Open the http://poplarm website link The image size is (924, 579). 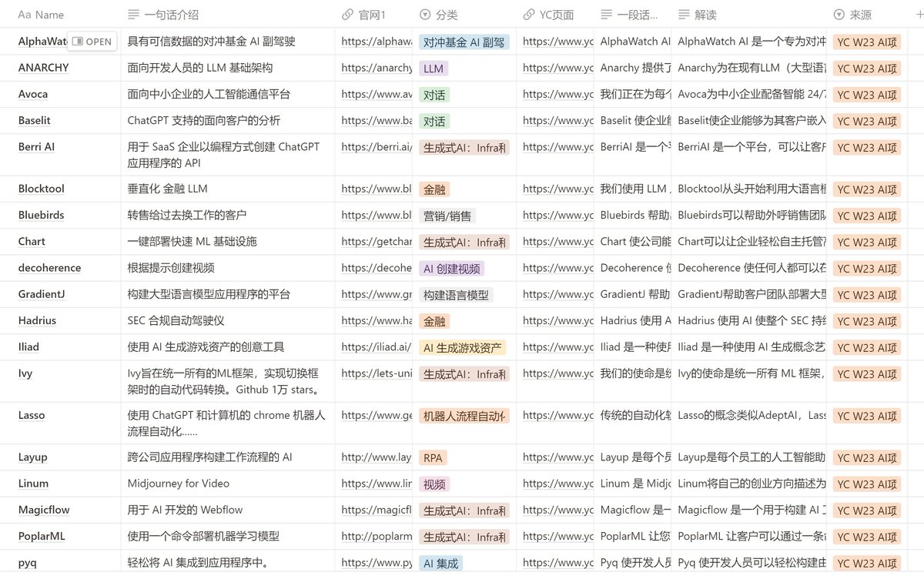(x=377, y=536)
